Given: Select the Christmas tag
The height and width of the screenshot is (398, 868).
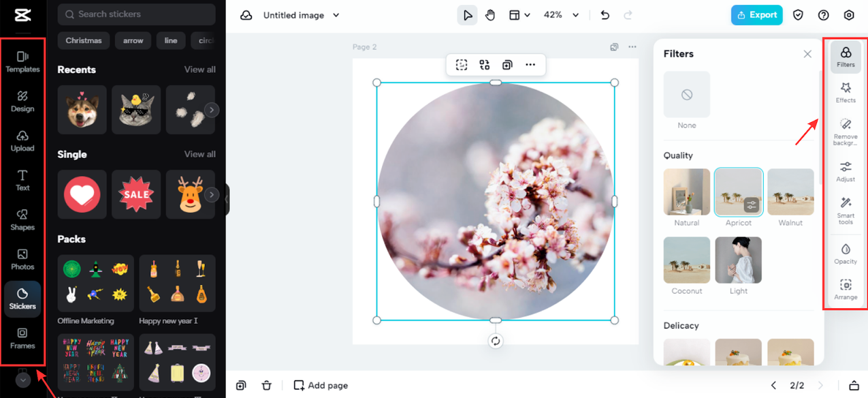Looking at the screenshot, I should (x=84, y=40).
